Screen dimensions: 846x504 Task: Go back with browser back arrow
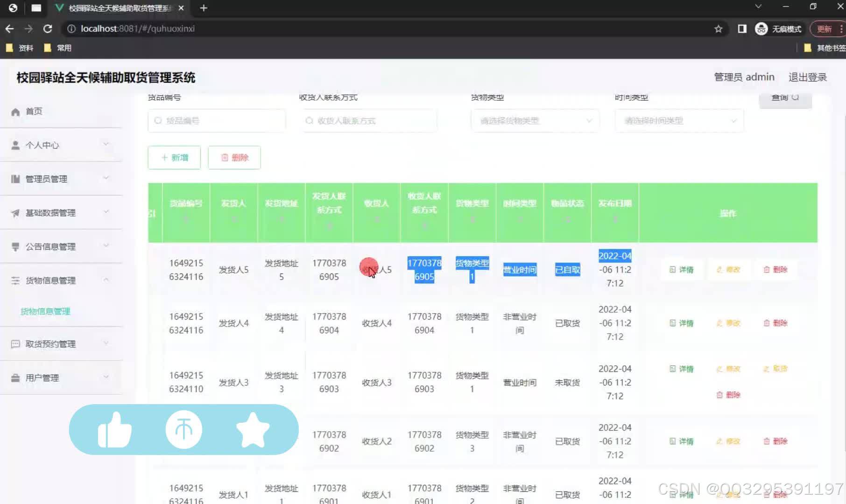(10, 29)
